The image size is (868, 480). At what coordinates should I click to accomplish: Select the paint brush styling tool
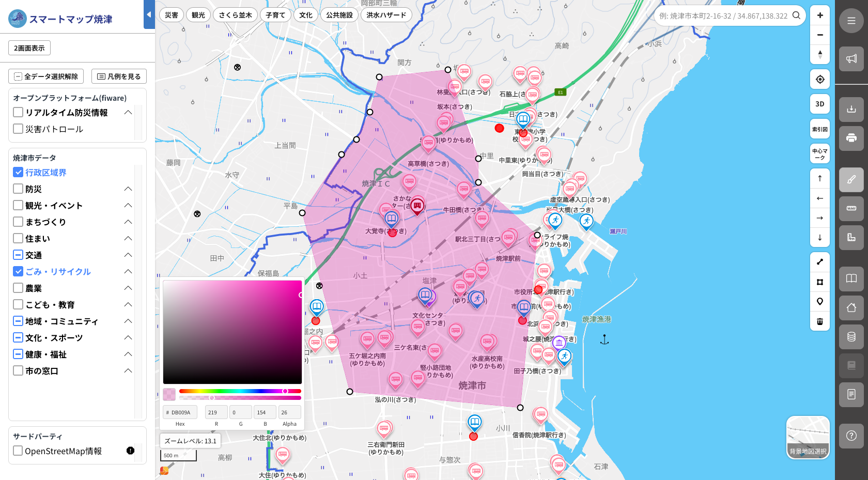(851, 180)
